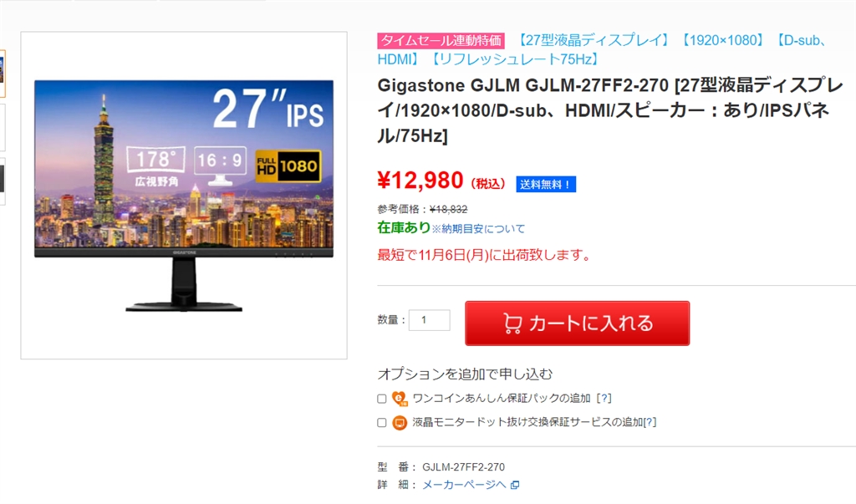Select the first product thumbnail in the left strip
The width and height of the screenshot is (856, 504).
click(3, 74)
